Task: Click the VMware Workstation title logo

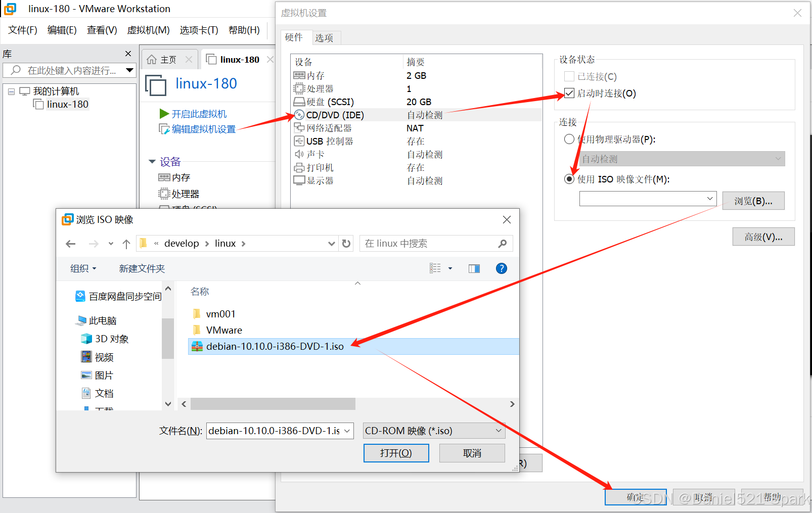Action: (10, 9)
